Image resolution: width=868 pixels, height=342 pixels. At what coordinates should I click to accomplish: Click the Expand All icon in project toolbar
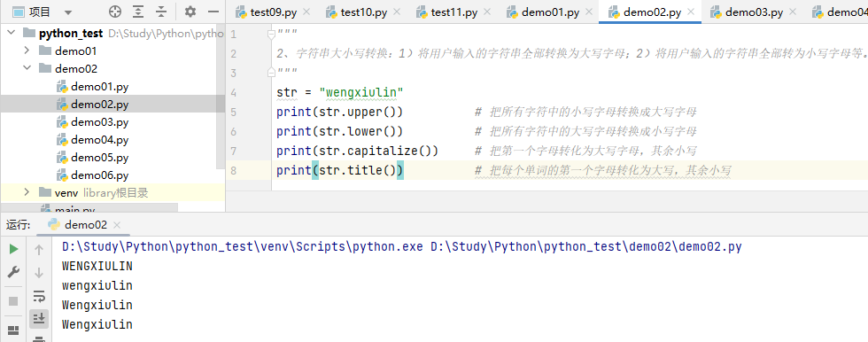point(138,12)
